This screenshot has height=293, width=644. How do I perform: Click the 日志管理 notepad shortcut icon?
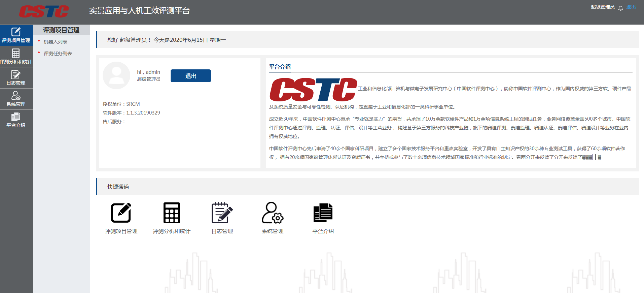point(222,213)
